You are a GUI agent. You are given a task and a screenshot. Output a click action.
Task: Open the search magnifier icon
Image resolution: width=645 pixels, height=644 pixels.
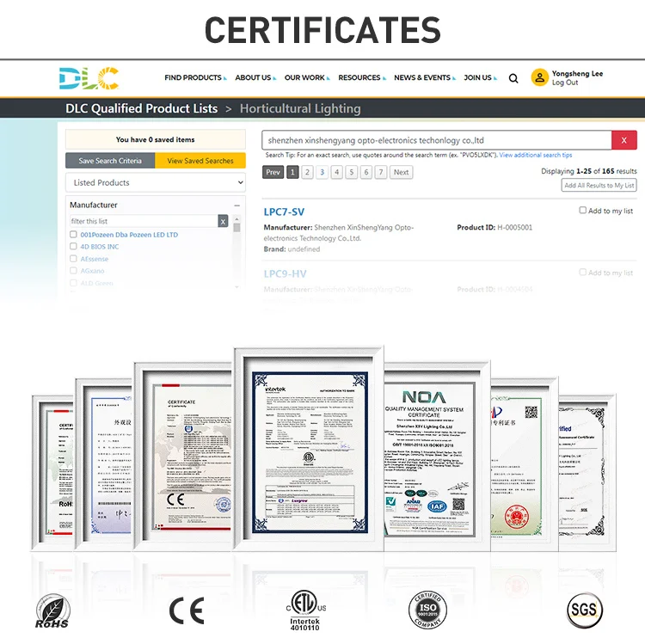click(513, 78)
